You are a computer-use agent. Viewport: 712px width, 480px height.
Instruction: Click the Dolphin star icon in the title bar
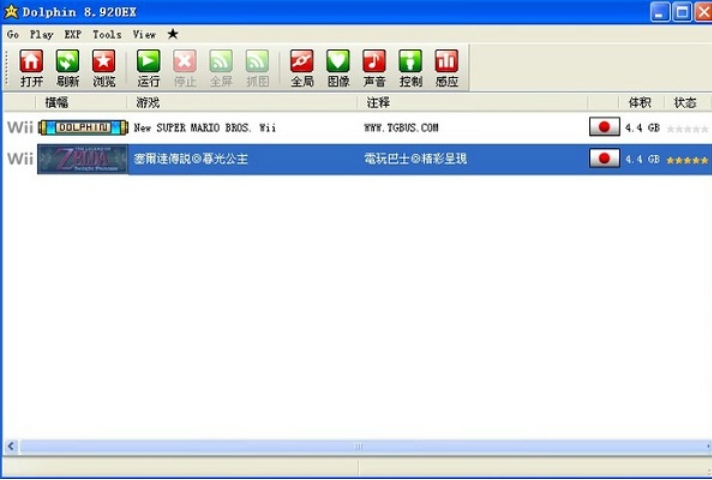pyautogui.click(x=11, y=12)
